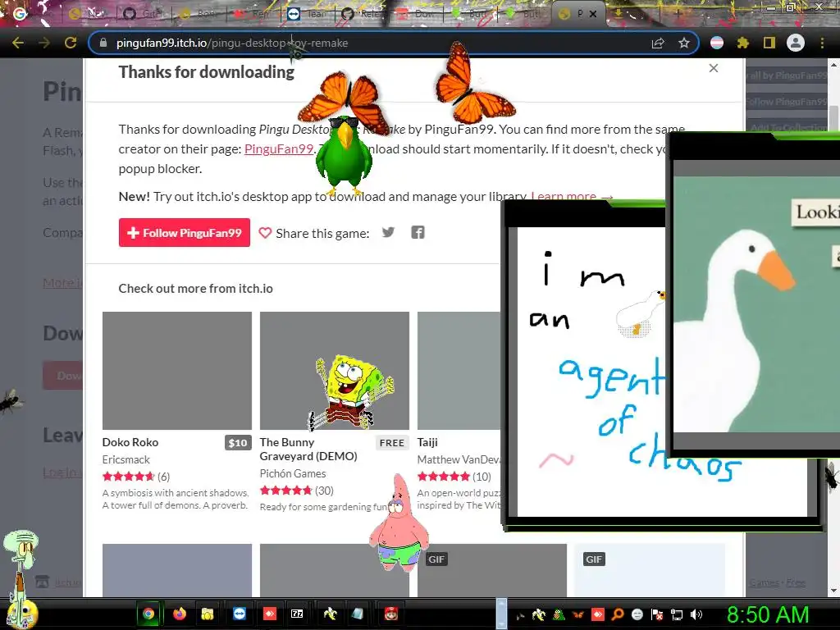Click the Follow PinguFan99 button

(185, 232)
